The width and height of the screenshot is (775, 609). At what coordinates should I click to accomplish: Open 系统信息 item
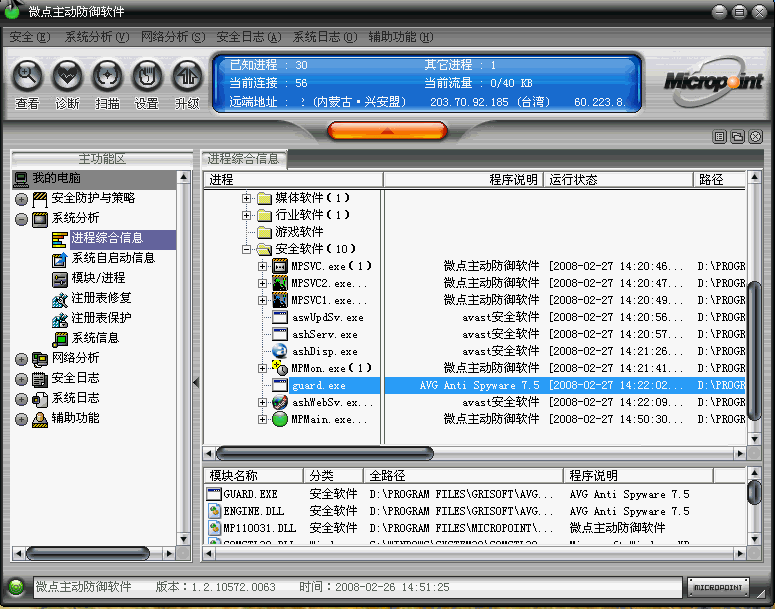[x=95, y=338]
